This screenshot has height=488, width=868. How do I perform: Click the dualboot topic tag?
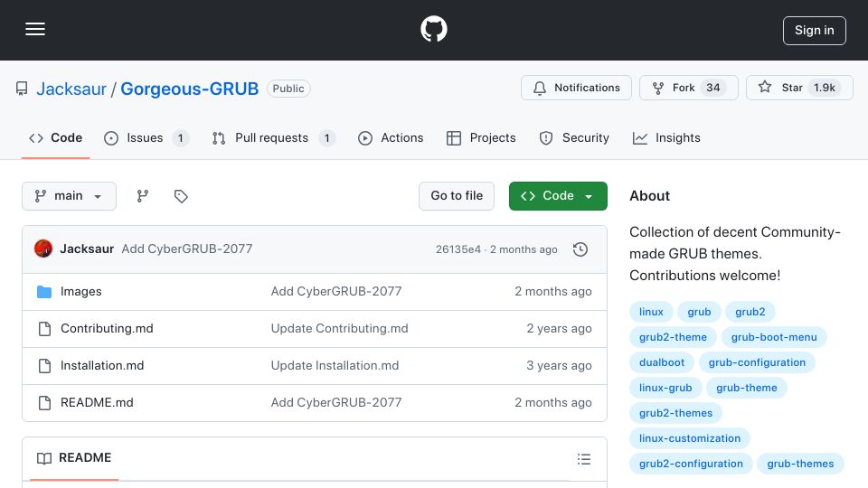[662, 363]
